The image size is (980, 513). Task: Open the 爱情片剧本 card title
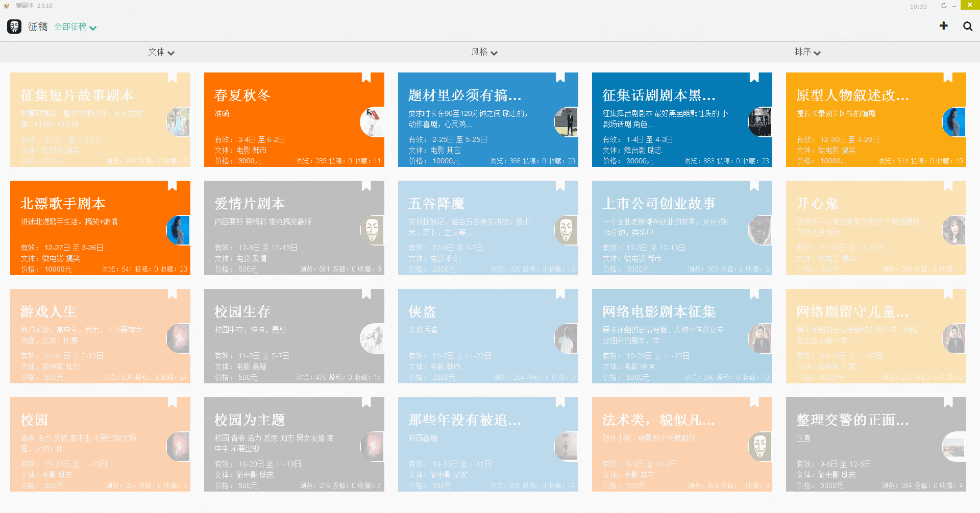click(250, 204)
